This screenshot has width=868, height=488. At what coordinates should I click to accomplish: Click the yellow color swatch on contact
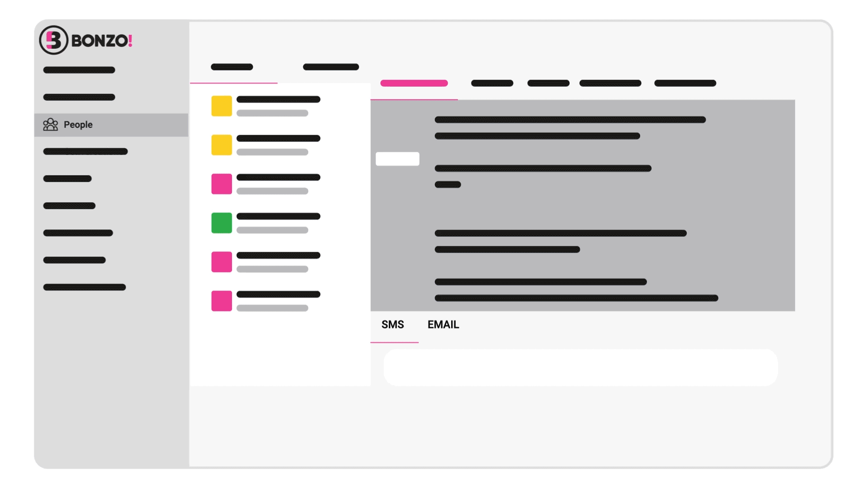click(222, 106)
